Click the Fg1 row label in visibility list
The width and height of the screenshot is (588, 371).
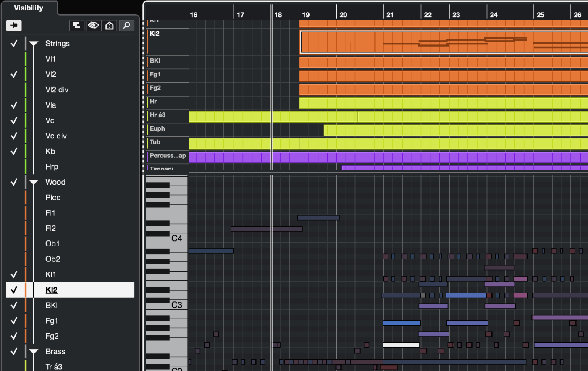pos(52,321)
